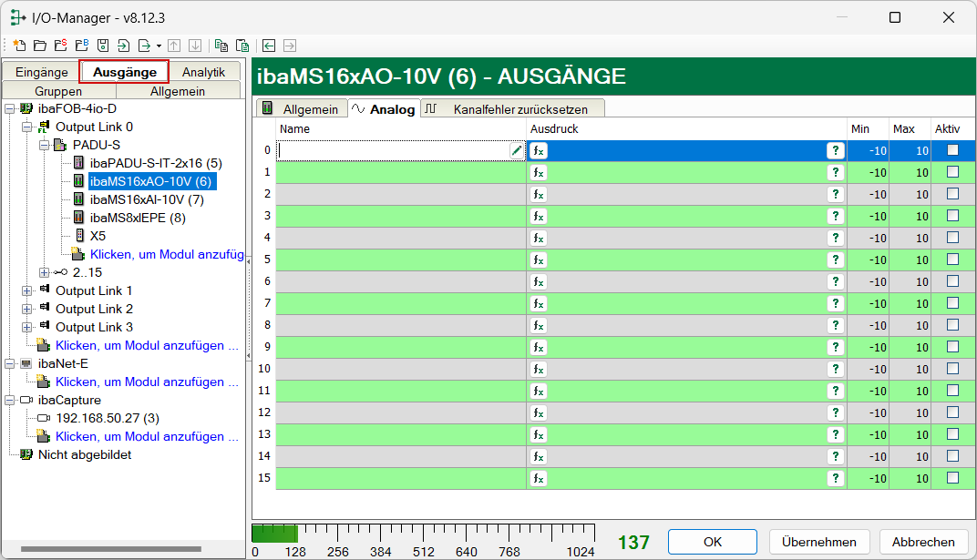Click the copy toolbar icon
Viewport: 977px width, 560px height.
(x=221, y=46)
